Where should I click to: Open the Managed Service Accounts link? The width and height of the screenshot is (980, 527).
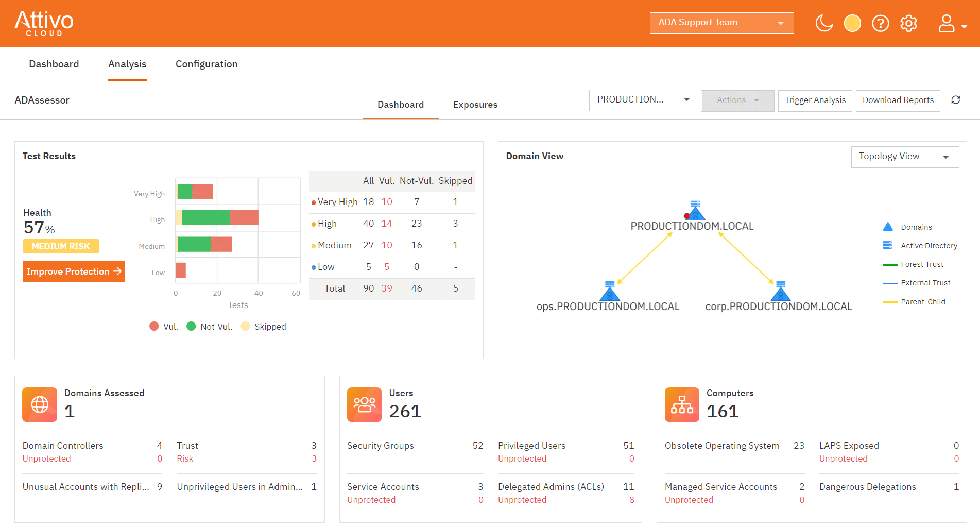coord(721,487)
